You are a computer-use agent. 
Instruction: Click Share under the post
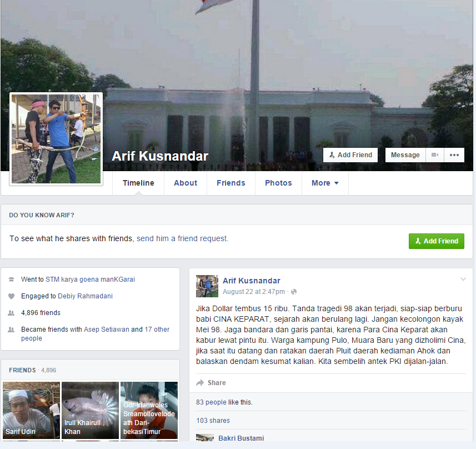click(211, 383)
